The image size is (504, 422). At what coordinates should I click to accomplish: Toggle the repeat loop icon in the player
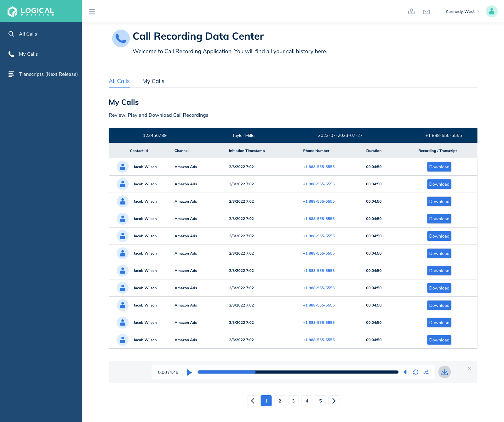pyautogui.click(x=416, y=372)
